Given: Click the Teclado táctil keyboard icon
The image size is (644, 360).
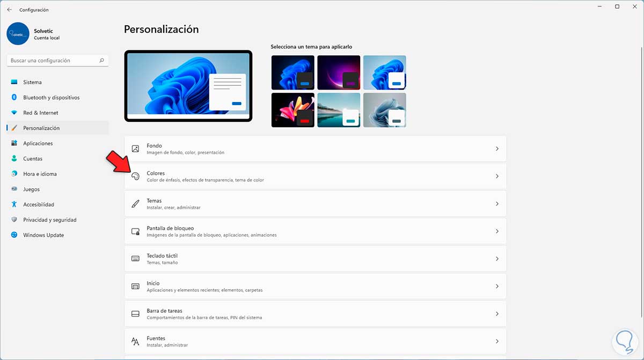Looking at the screenshot, I should (x=136, y=259).
